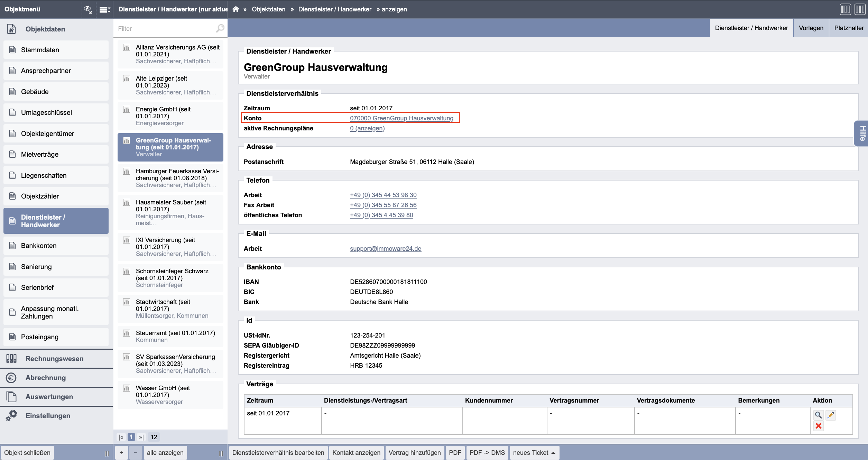Click the magnifier search icon in filter field
868x460 pixels.
(x=220, y=28)
